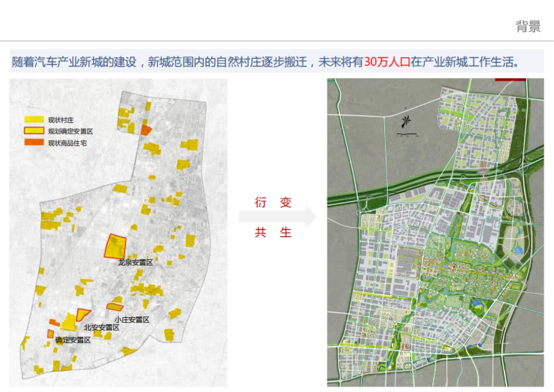
Task: Click the orange village patch near the top of left map
Action: [146, 129]
